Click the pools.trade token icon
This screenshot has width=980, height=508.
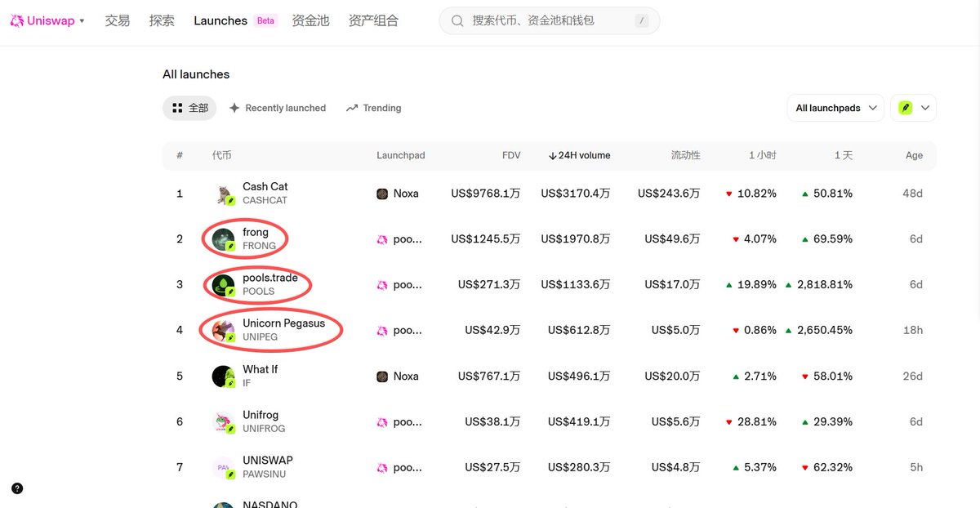point(224,285)
